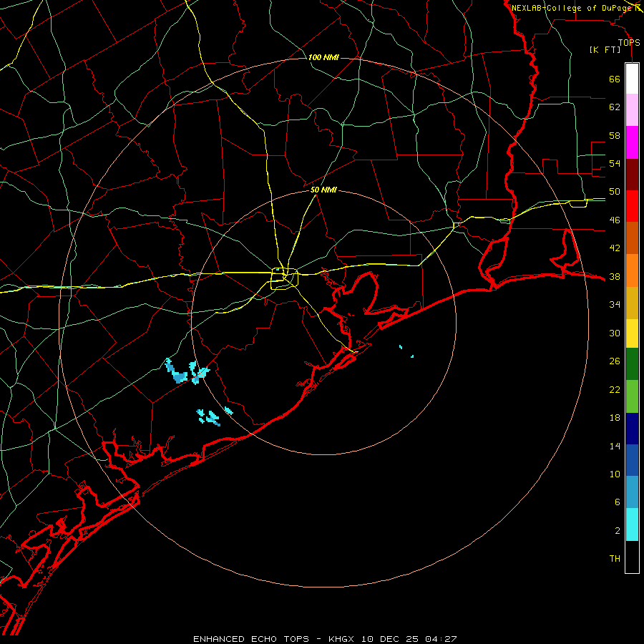The width and height of the screenshot is (644, 644).
Task: Select the bright yellow legend swatch
Action: 632,333
